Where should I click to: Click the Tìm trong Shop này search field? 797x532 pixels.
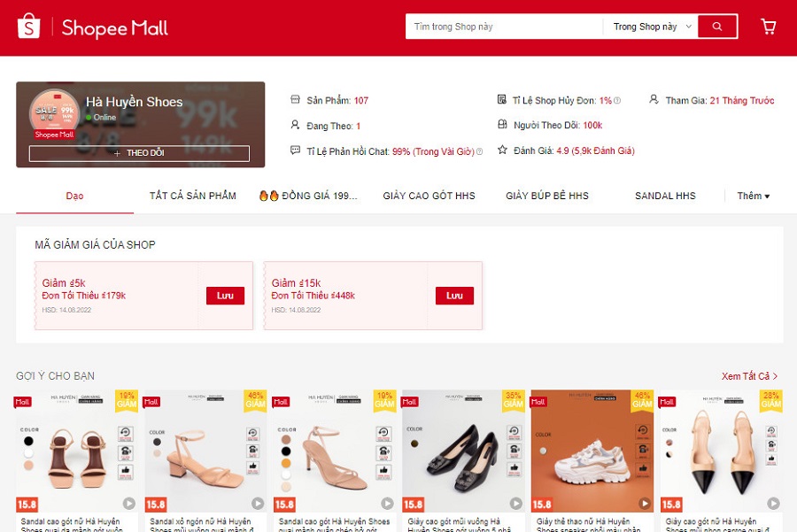pos(504,27)
